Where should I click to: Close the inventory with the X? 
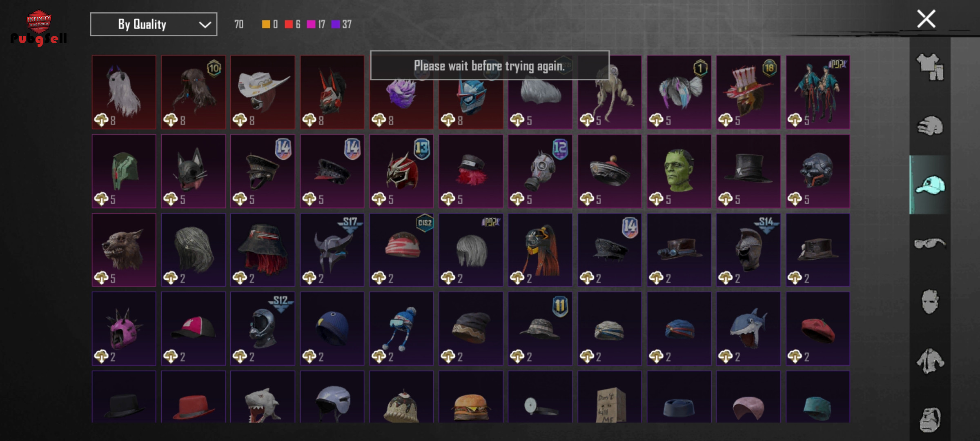coord(926,19)
